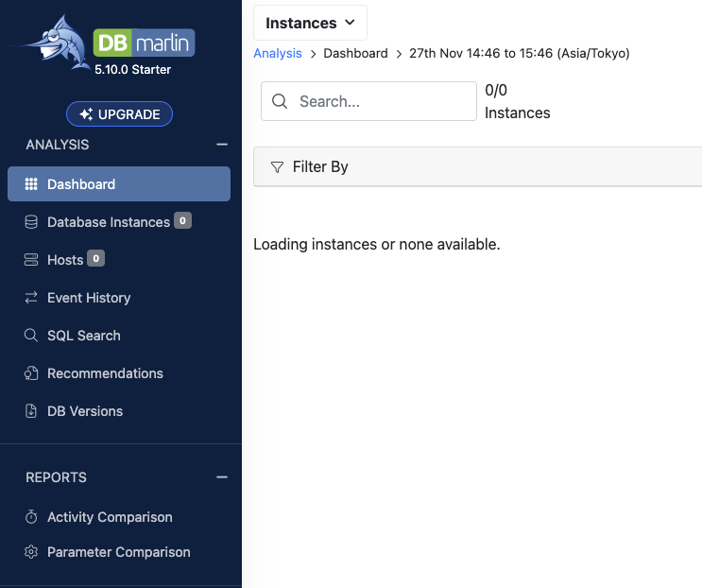The image size is (702, 588).
Task: Click the DB Versions document icon
Action: pyautogui.click(x=31, y=411)
